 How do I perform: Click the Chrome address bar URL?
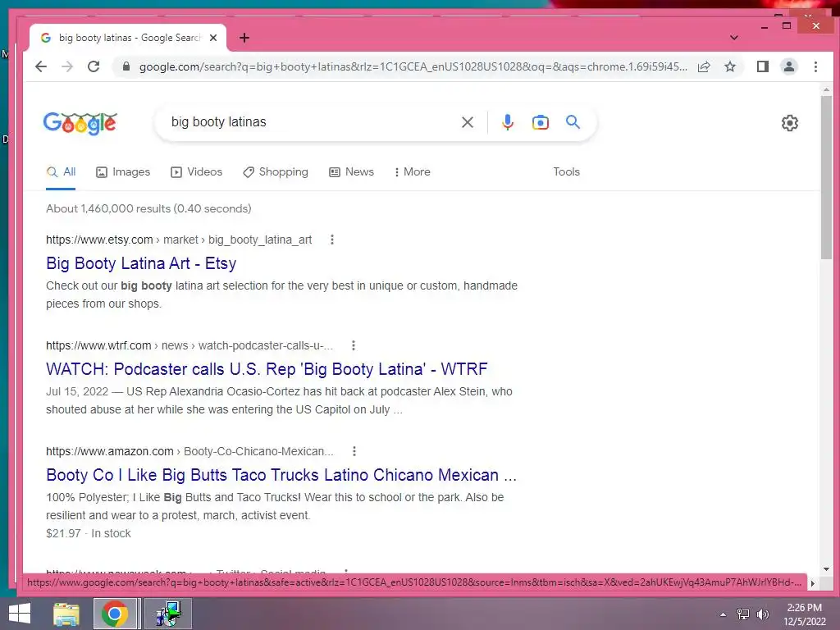413,66
